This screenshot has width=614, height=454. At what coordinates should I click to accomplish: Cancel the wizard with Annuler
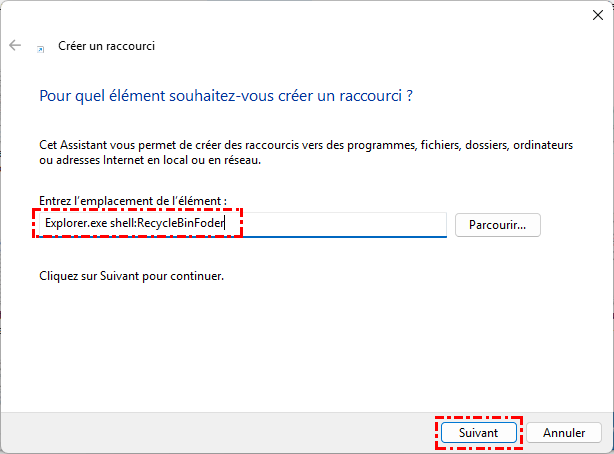click(564, 433)
